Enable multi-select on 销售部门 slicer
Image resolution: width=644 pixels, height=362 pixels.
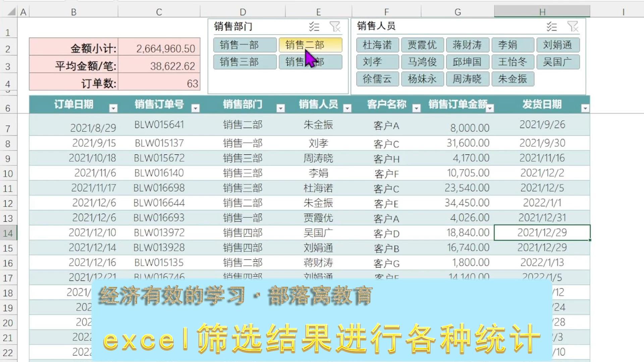[x=314, y=27]
